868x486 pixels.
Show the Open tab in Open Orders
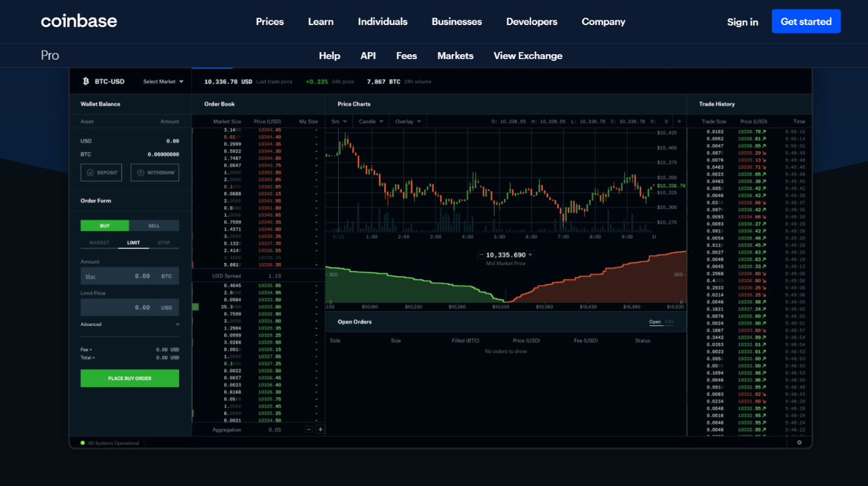[x=655, y=322]
